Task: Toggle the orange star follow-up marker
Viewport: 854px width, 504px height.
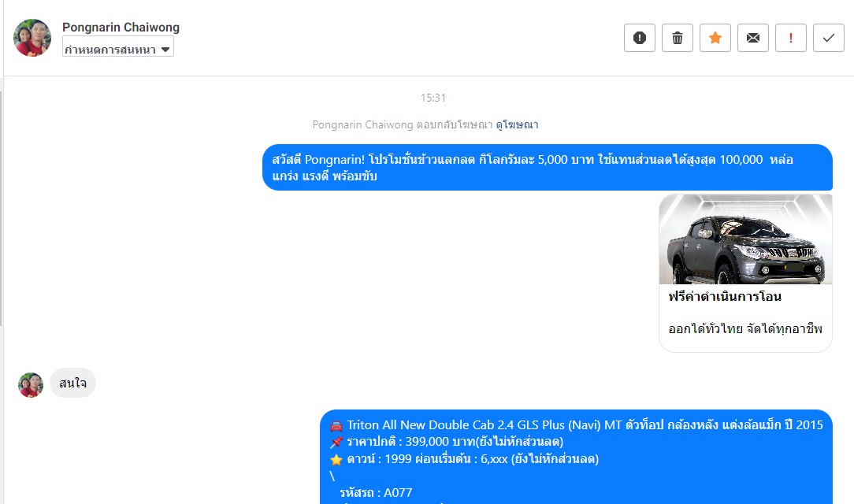Action: tap(715, 38)
